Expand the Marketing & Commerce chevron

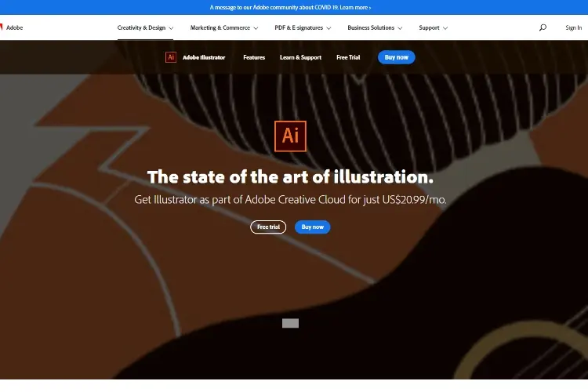[256, 28]
